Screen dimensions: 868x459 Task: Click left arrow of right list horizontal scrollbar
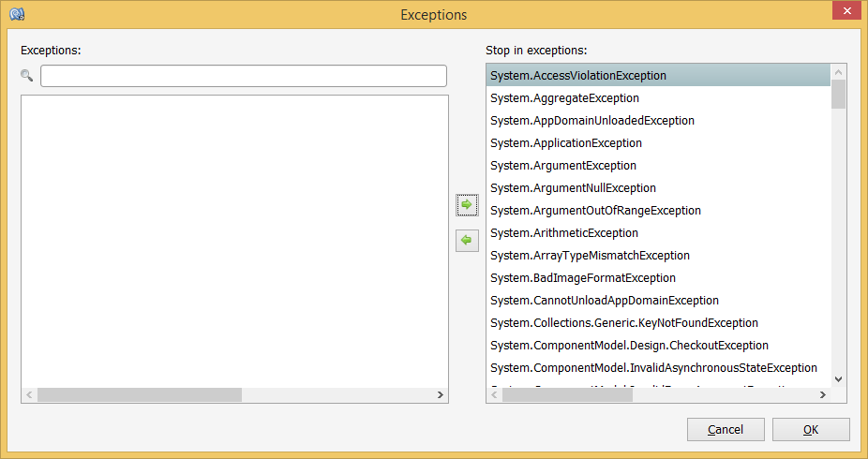coord(494,395)
